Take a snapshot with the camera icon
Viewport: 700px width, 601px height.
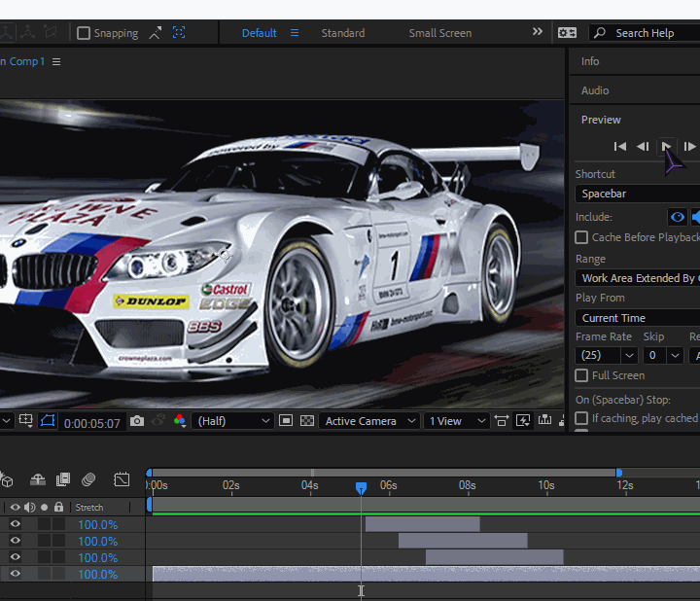[x=137, y=421]
